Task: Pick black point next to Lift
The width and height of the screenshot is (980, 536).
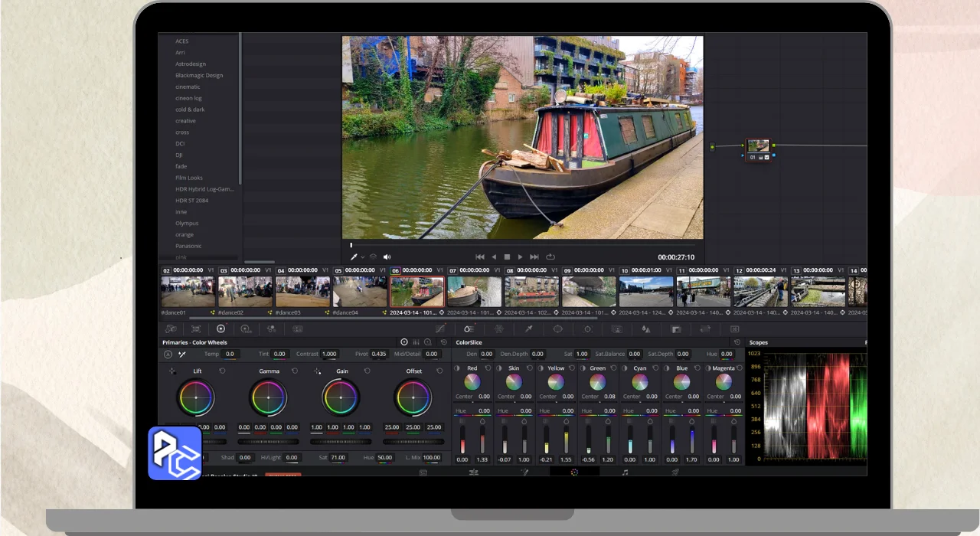Action: tap(172, 371)
